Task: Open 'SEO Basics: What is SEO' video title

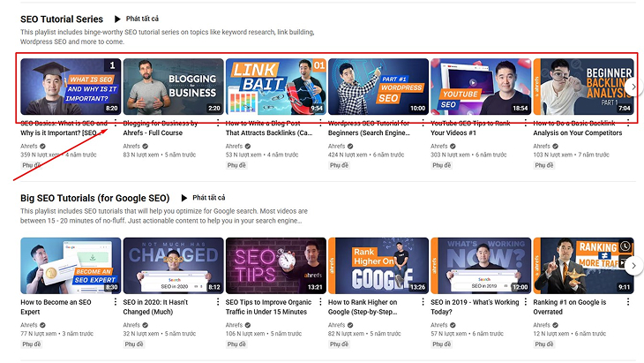Action: [64, 128]
